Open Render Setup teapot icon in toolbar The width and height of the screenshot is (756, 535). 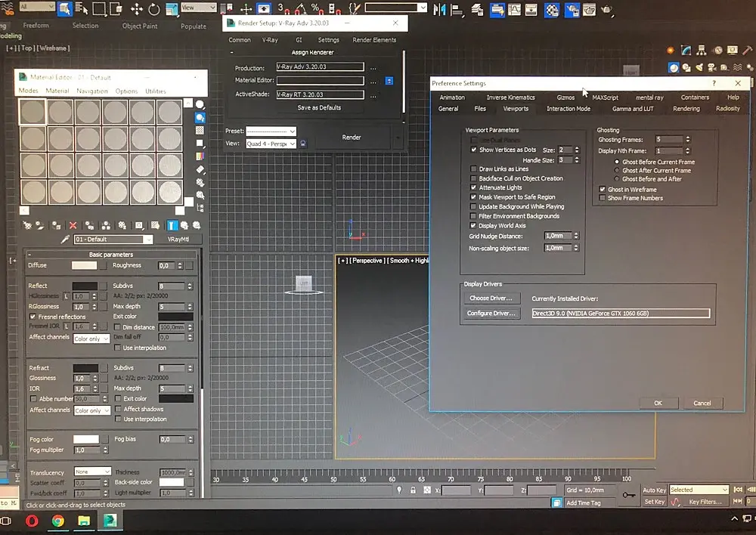pos(572,9)
